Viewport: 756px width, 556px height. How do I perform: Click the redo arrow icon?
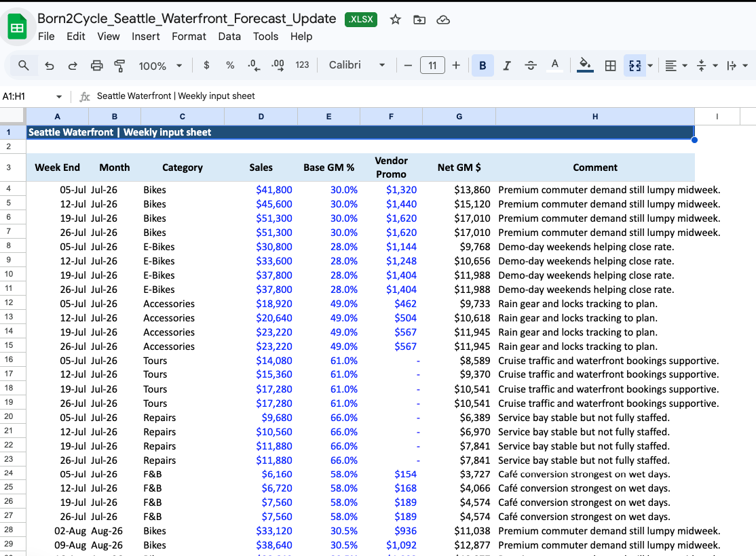[x=73, y=65]
